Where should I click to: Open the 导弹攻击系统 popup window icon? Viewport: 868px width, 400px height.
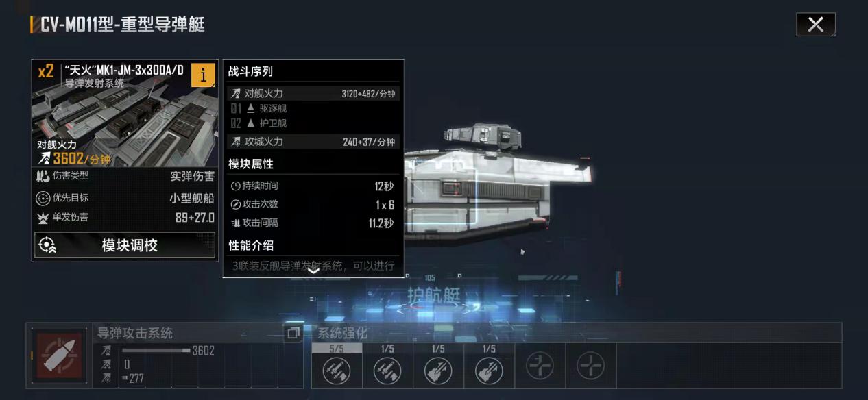[x=293, y=333]
